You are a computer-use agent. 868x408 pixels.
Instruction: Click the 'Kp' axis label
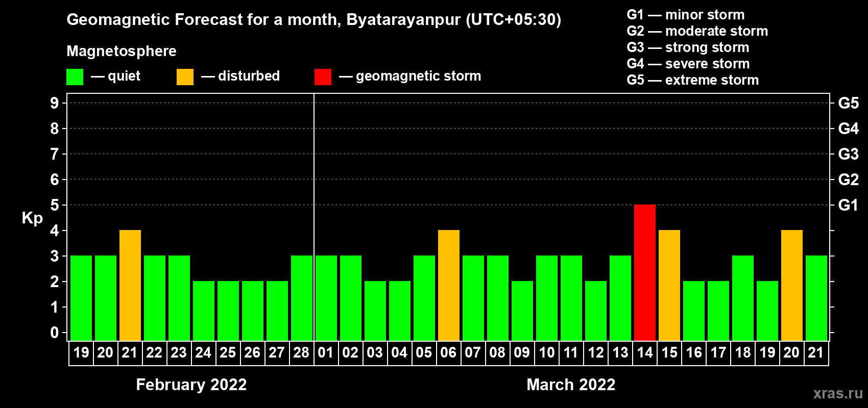pyautogui.click(x=32, y=218)
